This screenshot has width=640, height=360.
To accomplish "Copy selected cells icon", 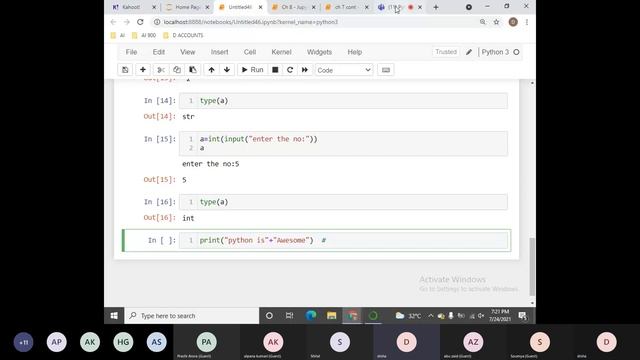I will click(177, 70).
